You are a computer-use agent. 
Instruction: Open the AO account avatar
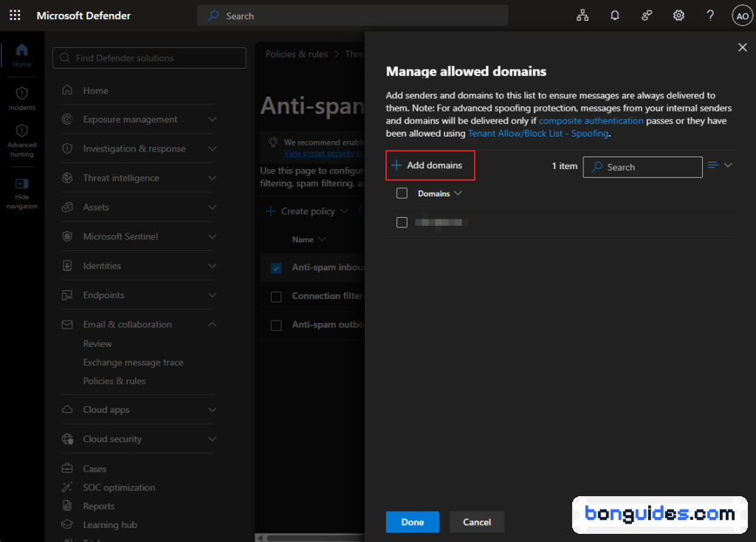[742, 16]
